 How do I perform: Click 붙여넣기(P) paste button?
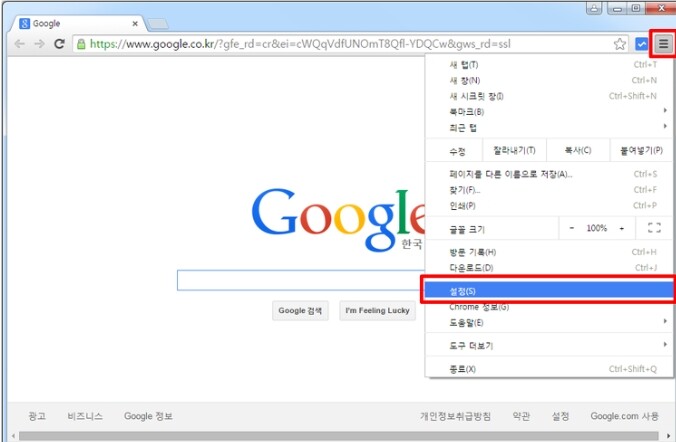point(641,150)
